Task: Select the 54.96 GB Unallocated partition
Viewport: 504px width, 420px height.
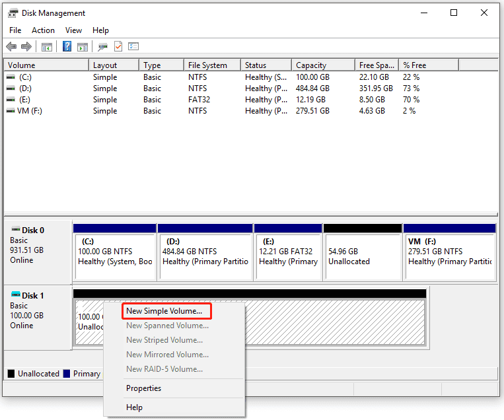Action: 362,257
